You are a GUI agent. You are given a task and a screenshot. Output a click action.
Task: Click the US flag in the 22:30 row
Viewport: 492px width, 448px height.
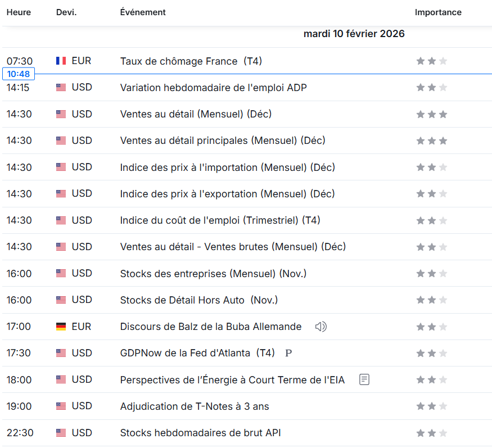(61, 433)
